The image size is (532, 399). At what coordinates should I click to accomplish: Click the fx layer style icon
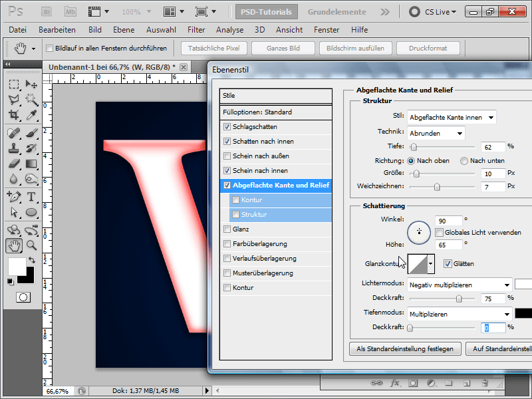tap(394, 383)
